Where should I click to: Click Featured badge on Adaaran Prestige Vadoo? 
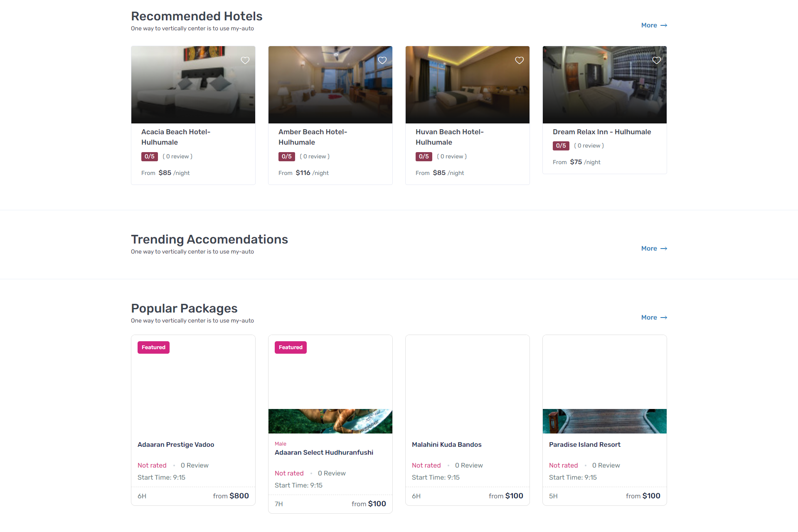(153, 347)
